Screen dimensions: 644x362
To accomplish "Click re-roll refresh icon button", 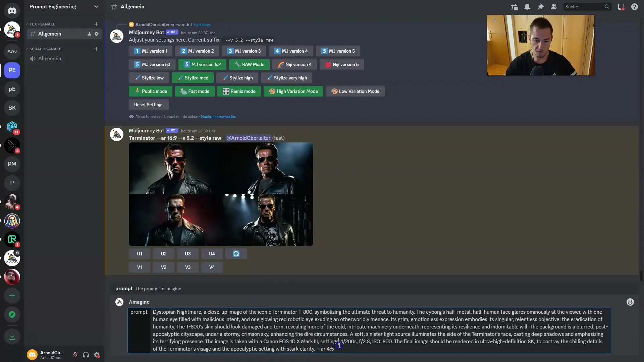I will point(236,254).
